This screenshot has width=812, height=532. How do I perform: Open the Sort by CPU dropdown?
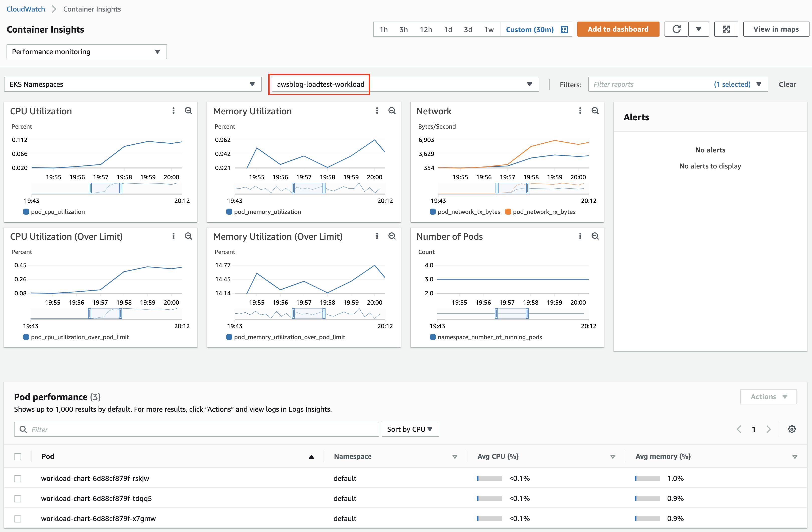pyautogui.click(x=410, y=429)
